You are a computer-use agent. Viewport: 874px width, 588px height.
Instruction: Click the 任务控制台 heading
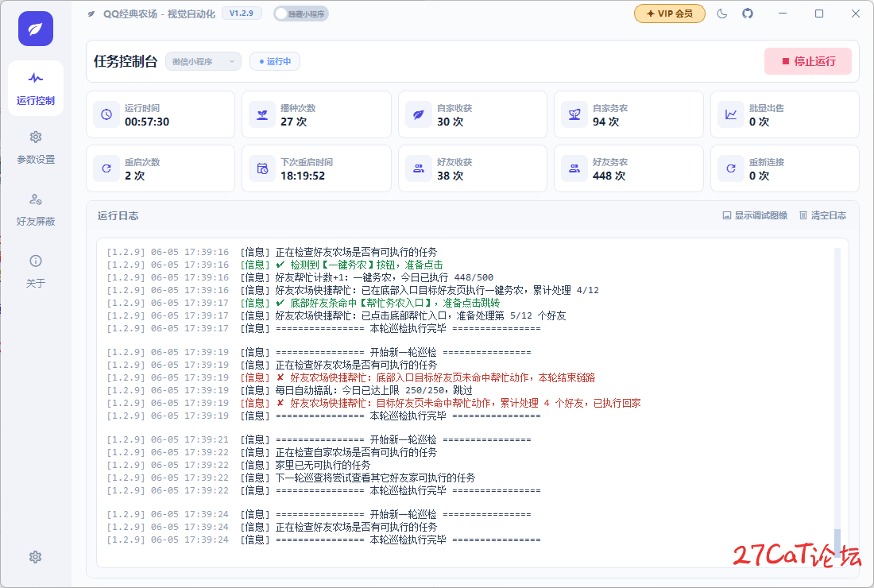(126, 61)
